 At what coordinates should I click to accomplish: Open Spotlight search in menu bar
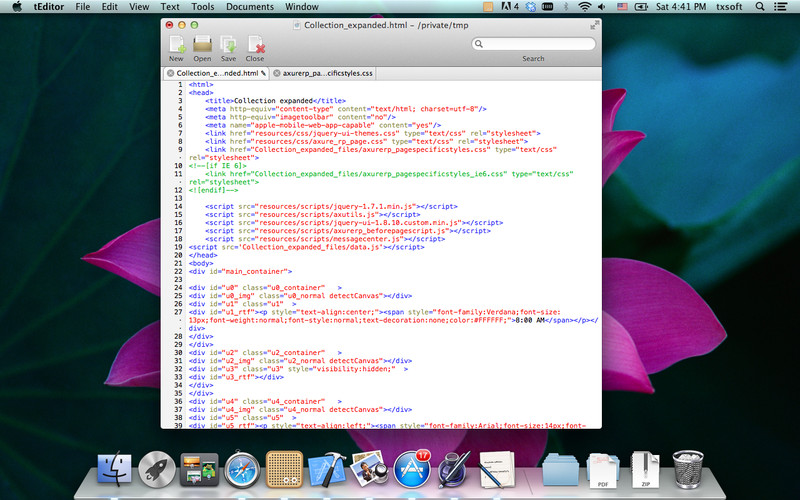[x=760, y=7]
